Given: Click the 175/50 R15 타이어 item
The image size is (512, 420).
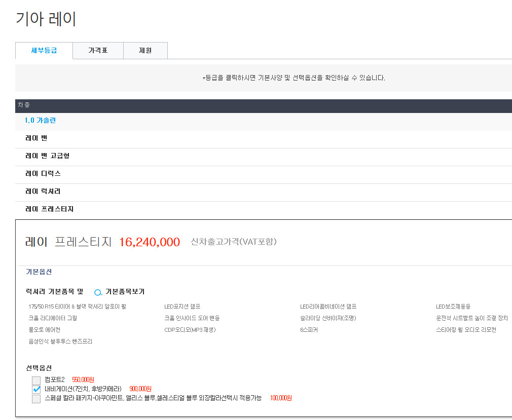Looking at the screenshot, I should [x=77, y=307].
